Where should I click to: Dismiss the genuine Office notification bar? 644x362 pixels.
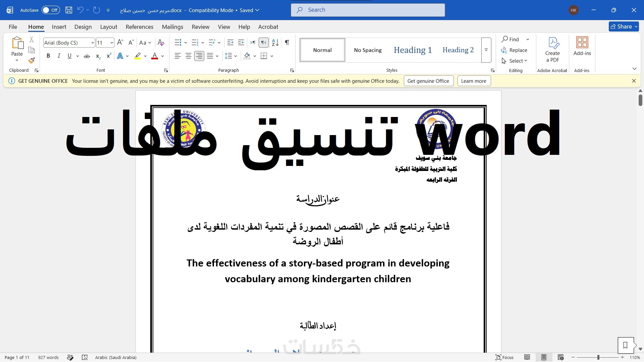tap(634, 81)
